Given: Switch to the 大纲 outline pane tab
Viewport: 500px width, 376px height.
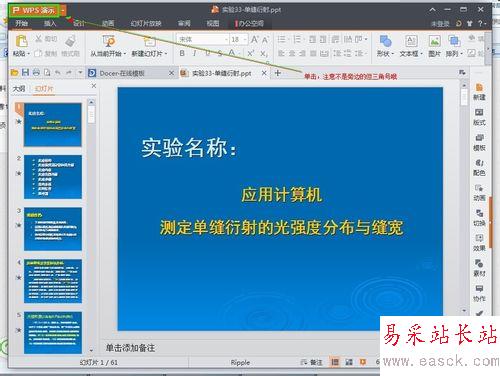Looking at the screenshot, I should [19, 88].
